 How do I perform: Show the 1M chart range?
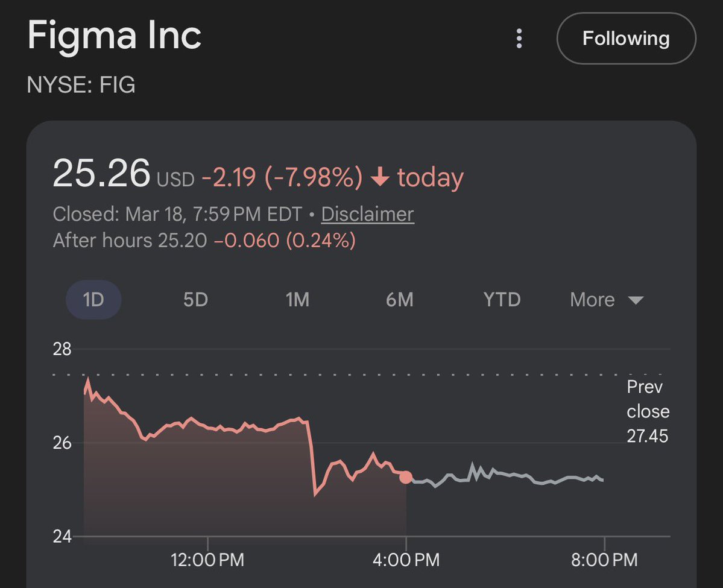[297, 300]
